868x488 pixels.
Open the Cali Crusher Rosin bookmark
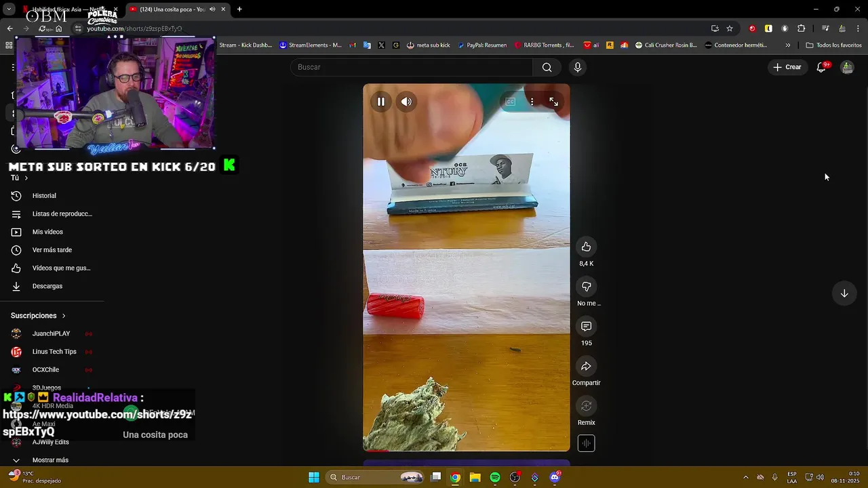pyautogui.click(x=666, y=45)
